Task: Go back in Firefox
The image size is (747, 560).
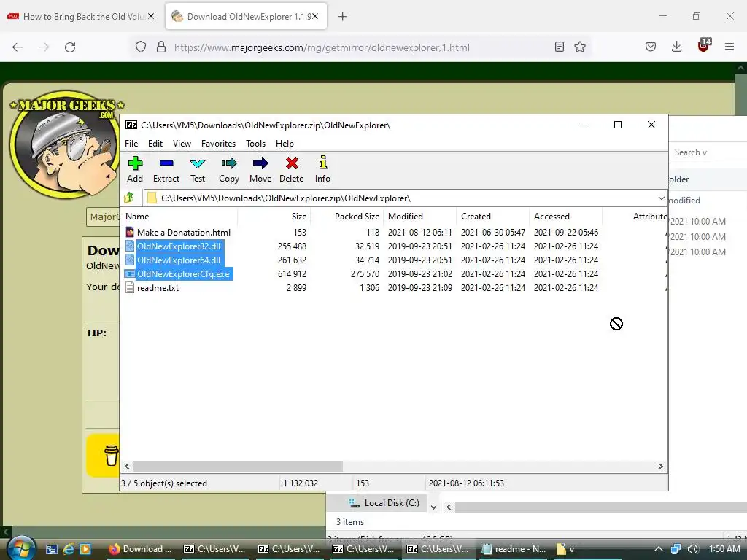Action: 18,47
